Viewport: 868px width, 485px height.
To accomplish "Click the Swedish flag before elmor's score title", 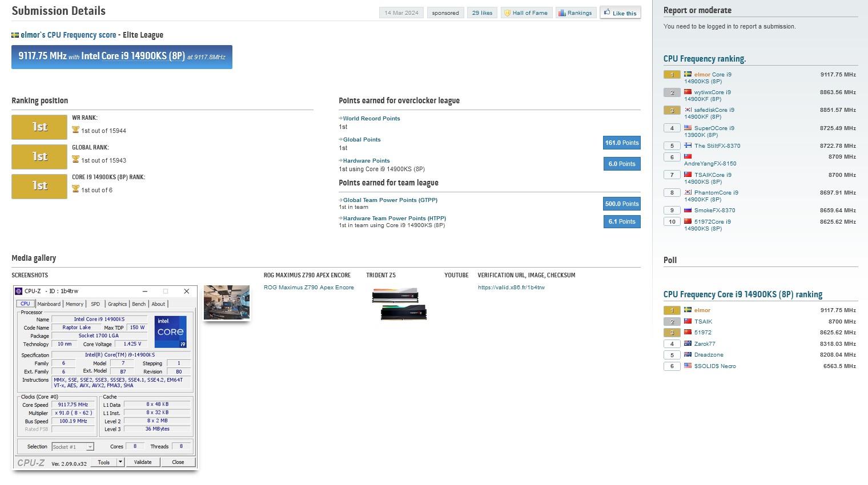I will tap(15, 35).
